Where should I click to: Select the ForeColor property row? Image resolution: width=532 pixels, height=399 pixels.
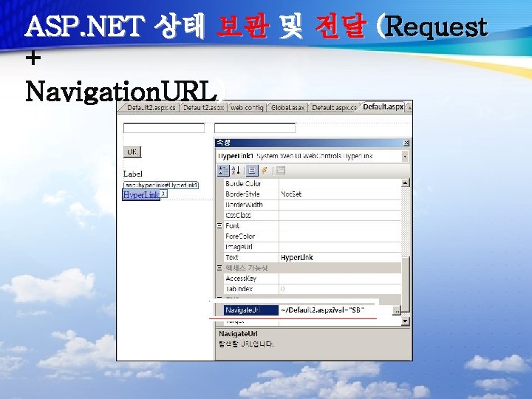click(312, 236)
